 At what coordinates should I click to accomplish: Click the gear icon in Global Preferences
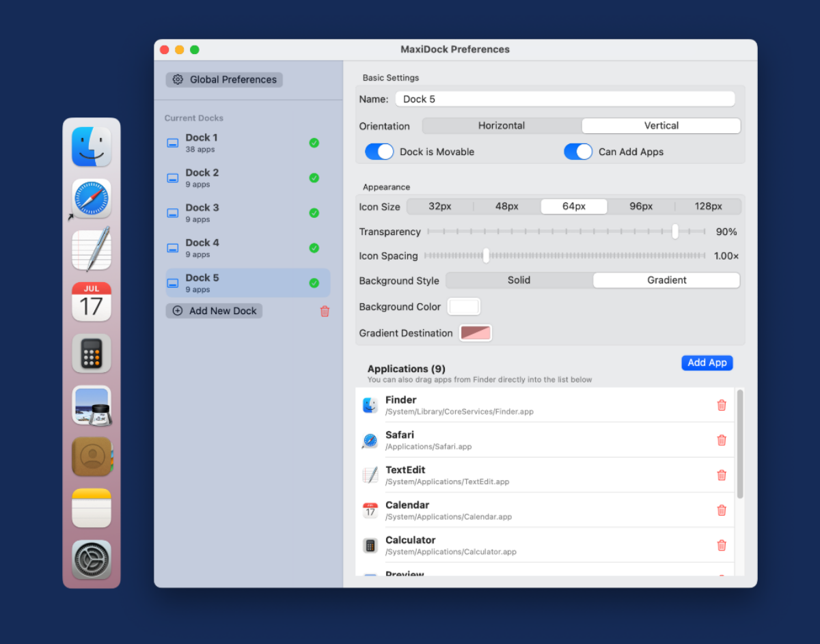click(x=178, y=80)
